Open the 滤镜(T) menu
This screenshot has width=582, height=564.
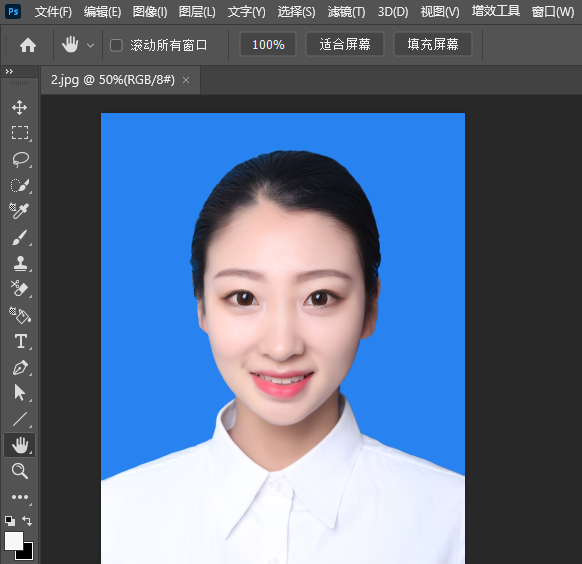[346, 12]
